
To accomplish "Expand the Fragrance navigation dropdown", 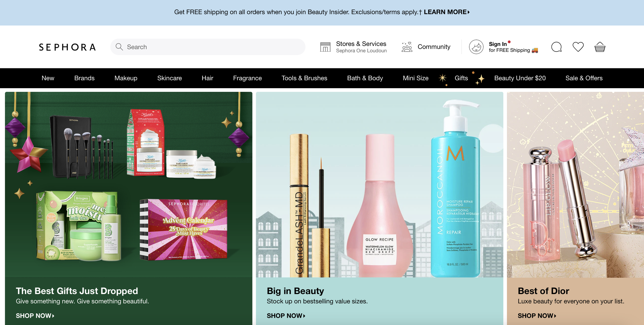I will (247, 78).
